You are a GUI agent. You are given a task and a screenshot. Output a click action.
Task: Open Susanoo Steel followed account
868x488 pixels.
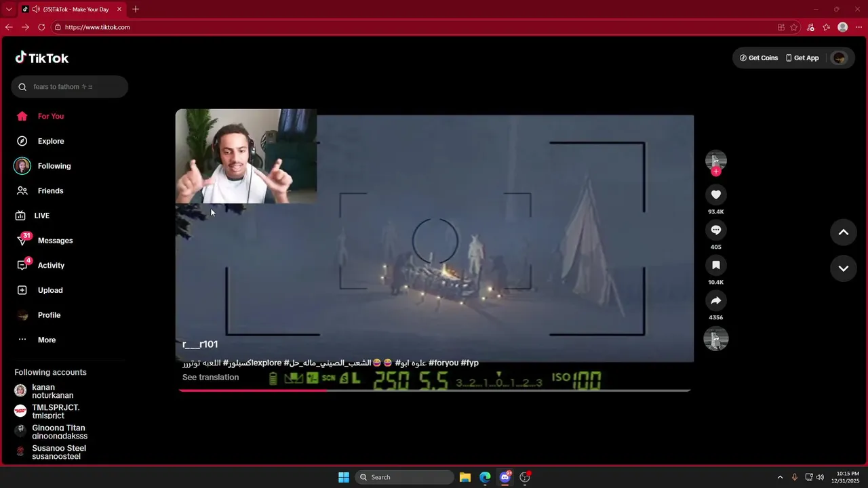click(50, 452)
